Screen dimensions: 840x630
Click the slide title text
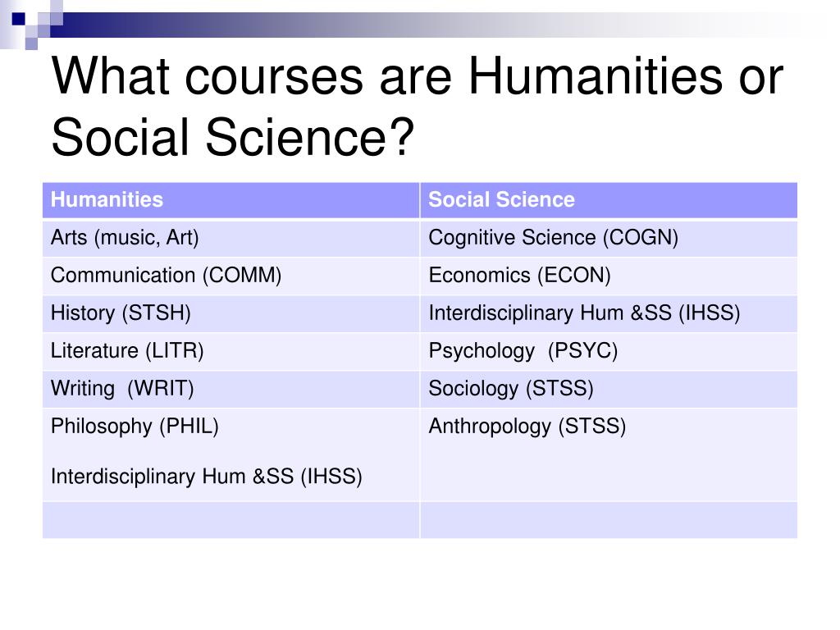click(x=418, y=106)
